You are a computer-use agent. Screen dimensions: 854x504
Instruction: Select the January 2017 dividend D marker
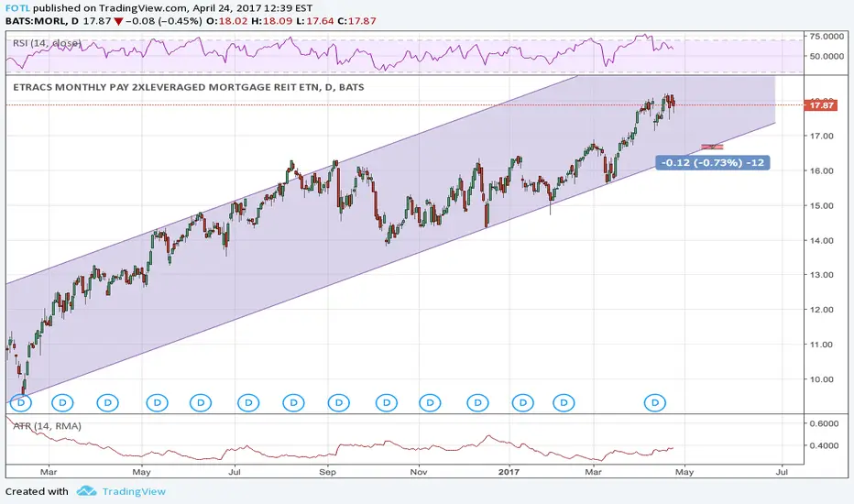(x=523, y=402)
